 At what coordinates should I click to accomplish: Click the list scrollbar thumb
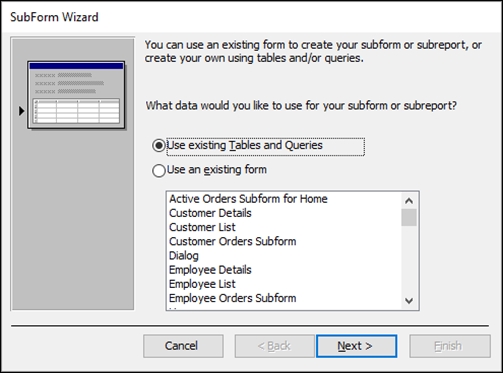click(x=409, y=217)
